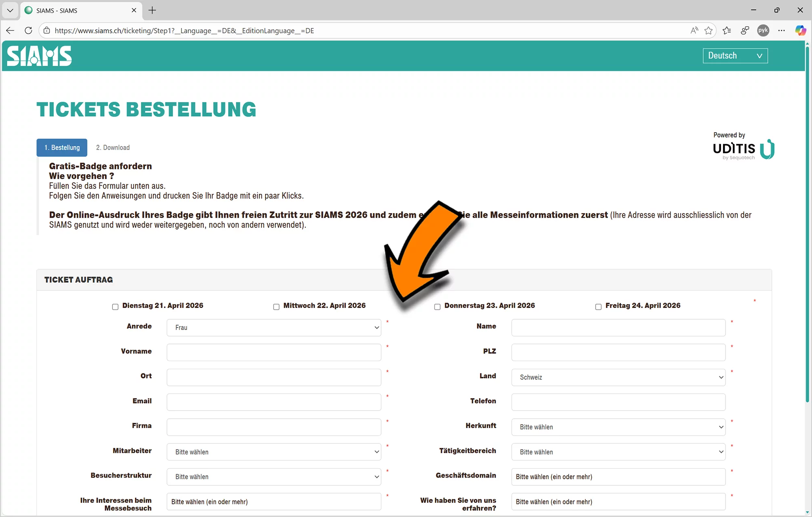
Task: Open browser settings three-dots menu
Action: 782,30
